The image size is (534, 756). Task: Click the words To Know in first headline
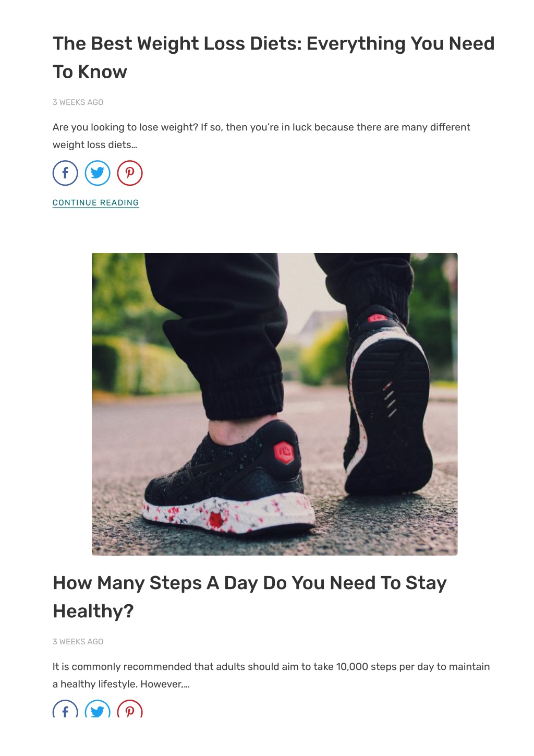click(90, 72)
